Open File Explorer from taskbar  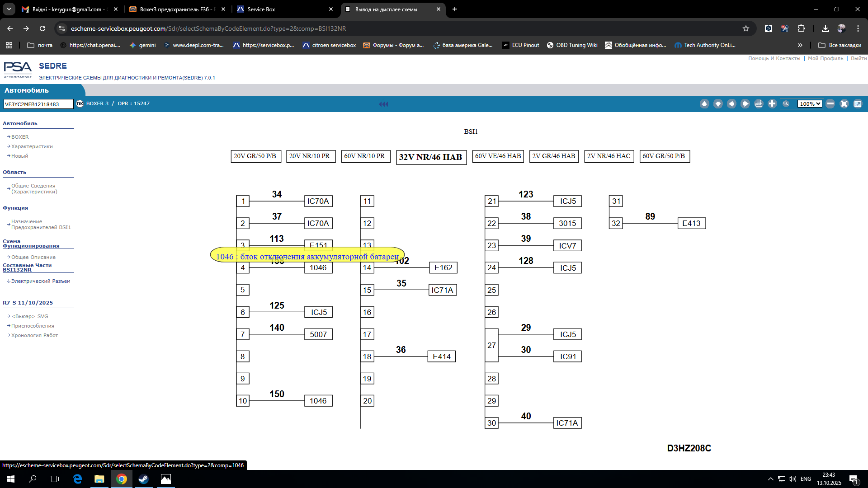click(99, 479)
